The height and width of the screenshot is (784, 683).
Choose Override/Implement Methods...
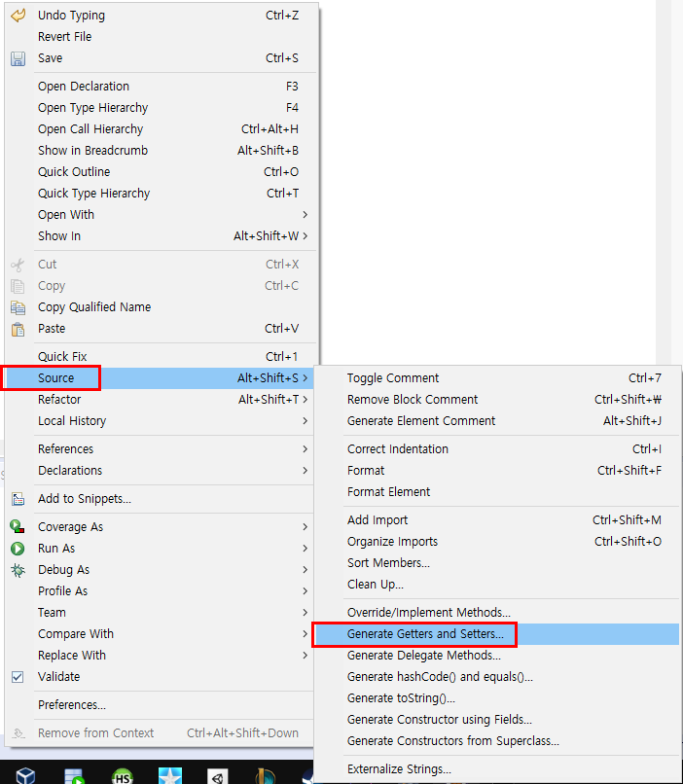(497, 613)
